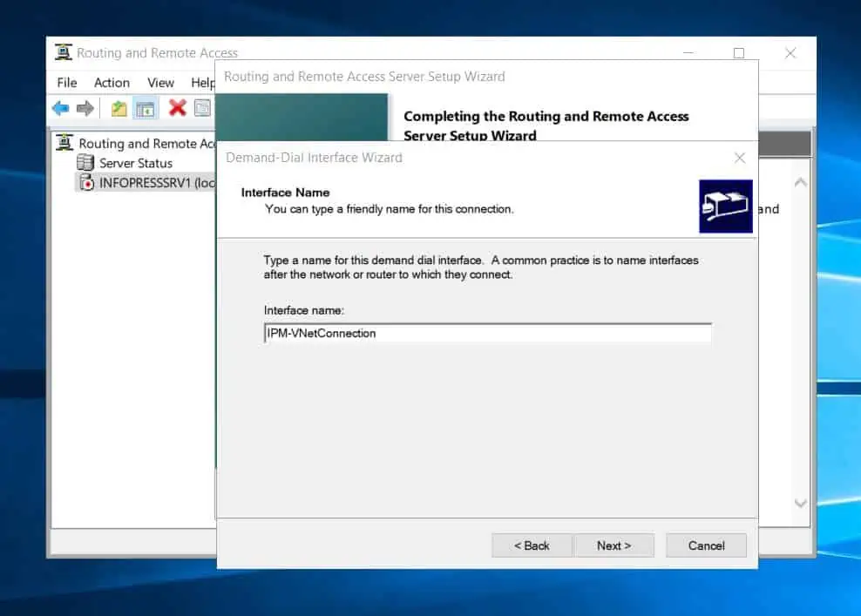
Task: Open the View menu
Action: click(x=160, y=82)
